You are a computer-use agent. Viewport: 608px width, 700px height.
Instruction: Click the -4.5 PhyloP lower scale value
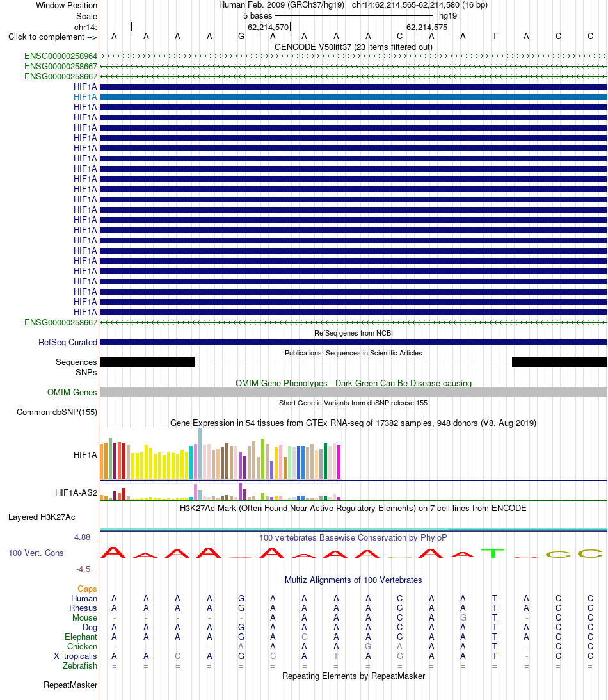(83, 569)
